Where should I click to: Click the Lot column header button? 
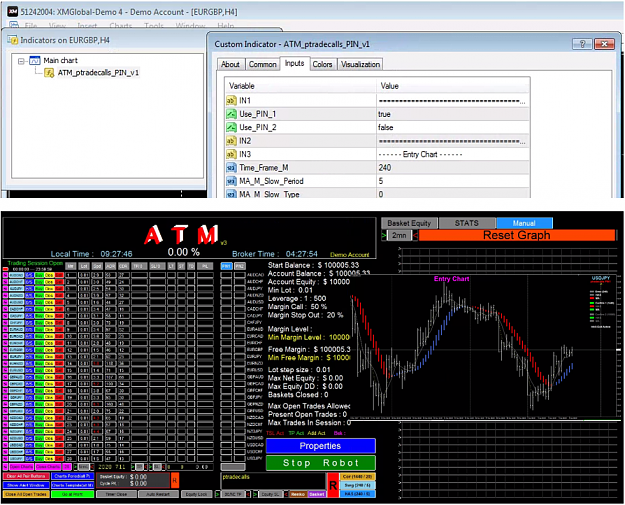[x=84, y=266]
